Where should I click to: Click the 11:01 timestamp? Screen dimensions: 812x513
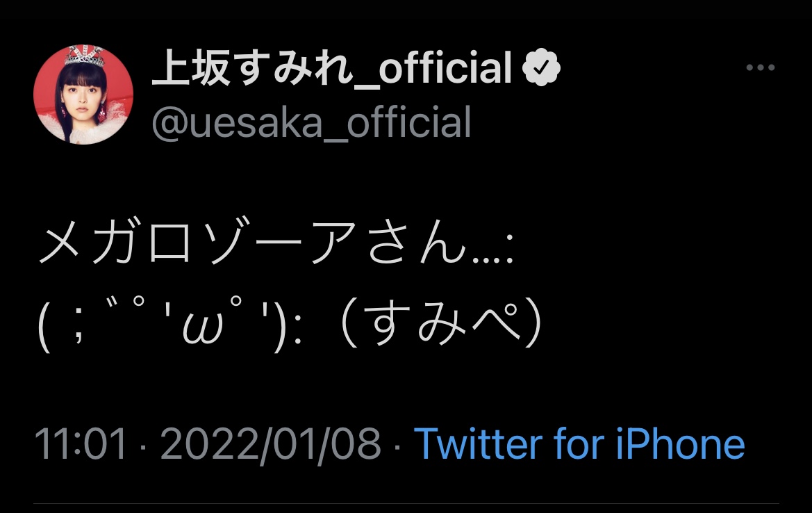[81, 444]
